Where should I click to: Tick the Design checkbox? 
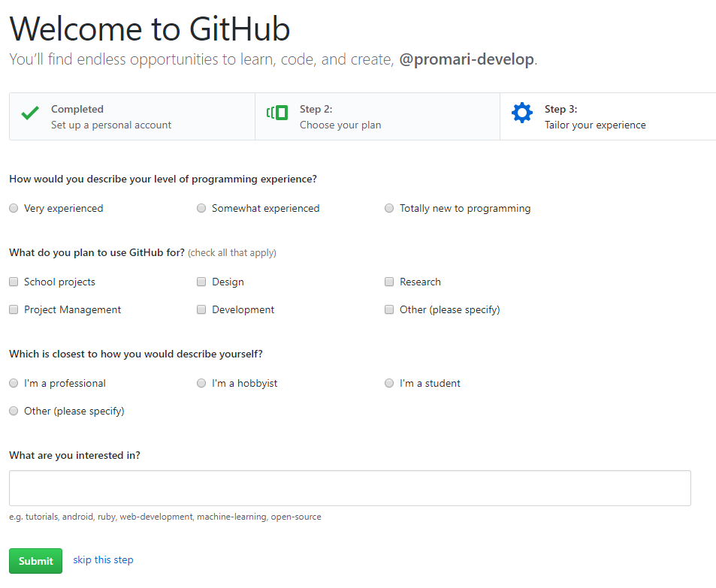click(x=201, y=282)
